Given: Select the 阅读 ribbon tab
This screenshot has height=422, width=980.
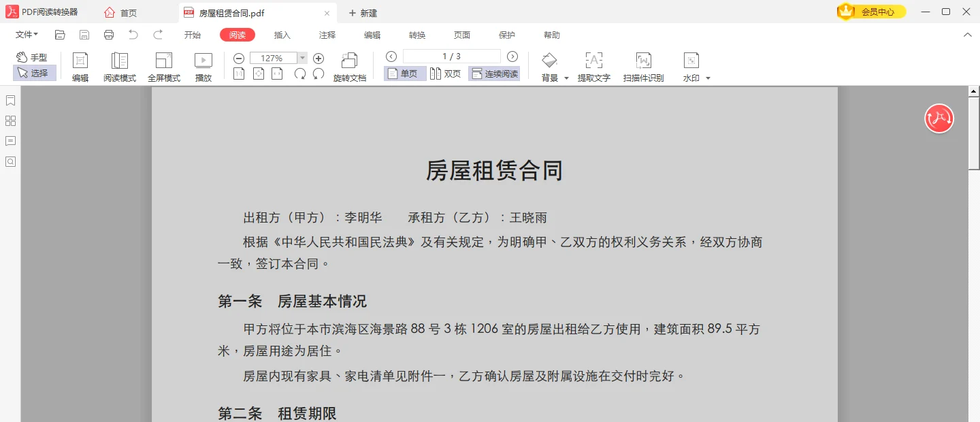Looking at the screenshot, I should click(x=238, y=35).
